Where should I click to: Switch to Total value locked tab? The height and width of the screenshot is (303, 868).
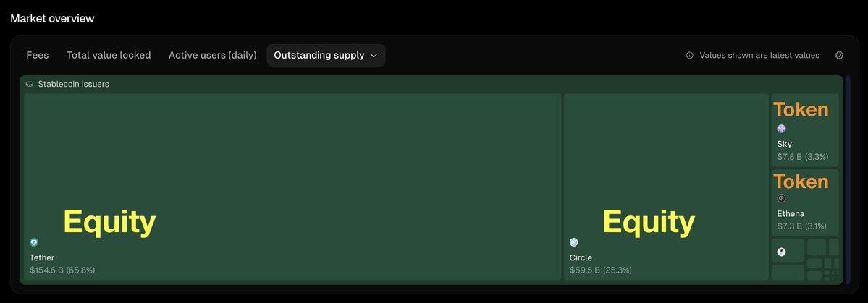click(109, 55)
